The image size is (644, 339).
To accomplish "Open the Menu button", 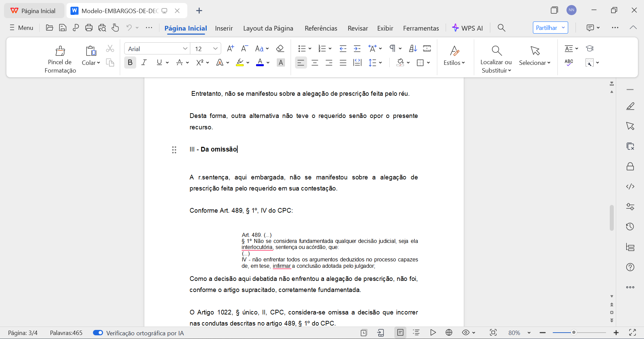I will coord(21,28).
